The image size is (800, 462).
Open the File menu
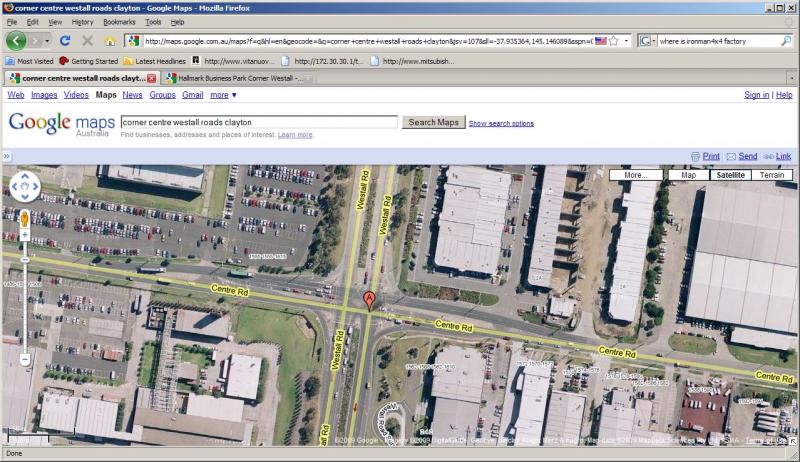click(12, 22)
